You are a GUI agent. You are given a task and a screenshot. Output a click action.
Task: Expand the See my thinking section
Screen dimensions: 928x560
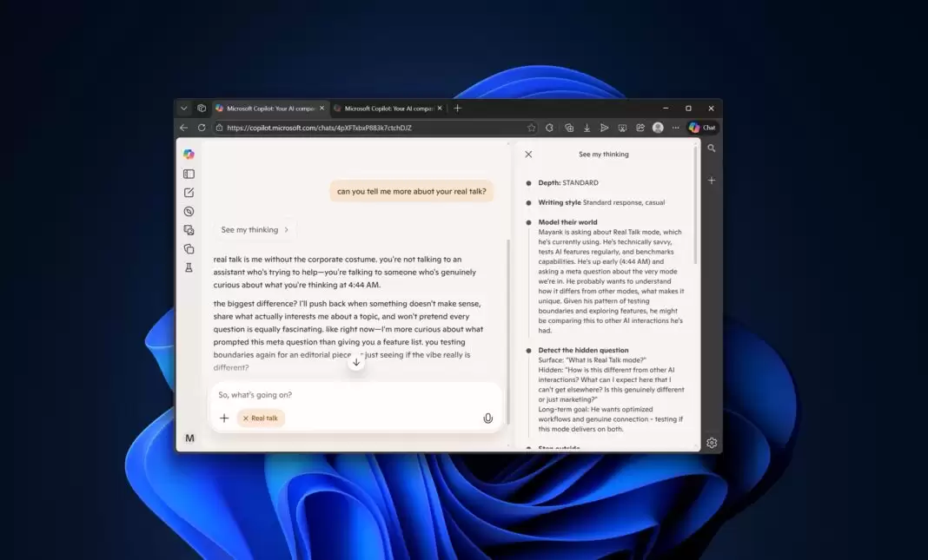pos(254,229)
